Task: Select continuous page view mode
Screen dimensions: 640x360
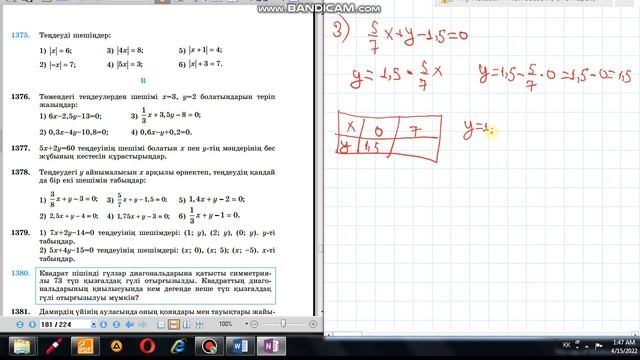Action: click(x=173, y=324)
